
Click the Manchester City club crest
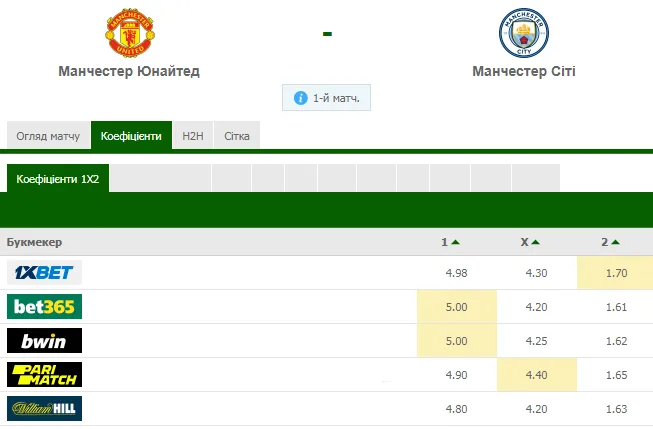click(x=523, y=32)
